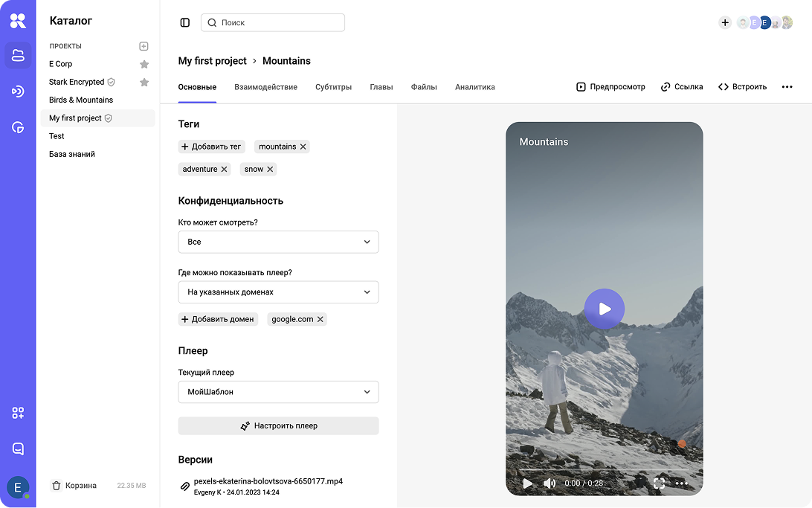Screen dimensions: 812x508
Task: Click play in the player control bar
Action: (x=528, y=483)
